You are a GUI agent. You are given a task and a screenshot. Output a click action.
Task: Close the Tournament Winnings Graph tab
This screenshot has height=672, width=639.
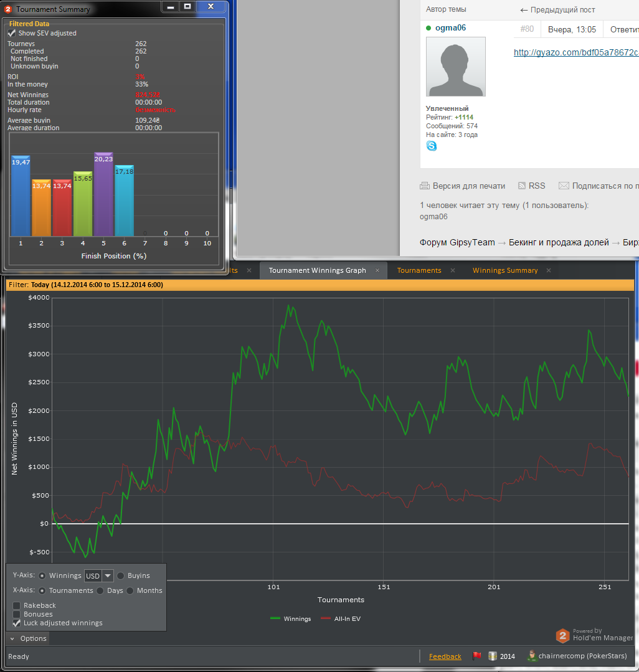tap(377, 270)
